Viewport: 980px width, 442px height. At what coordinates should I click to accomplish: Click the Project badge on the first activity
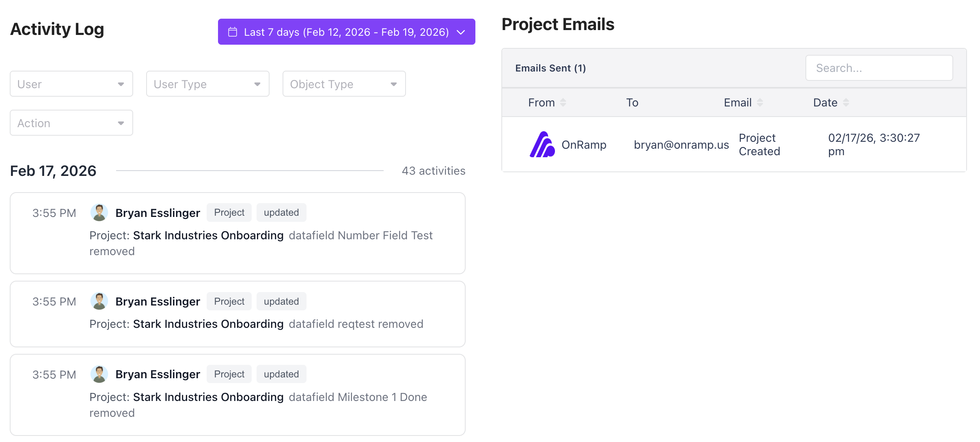click(x=229, y=212)
